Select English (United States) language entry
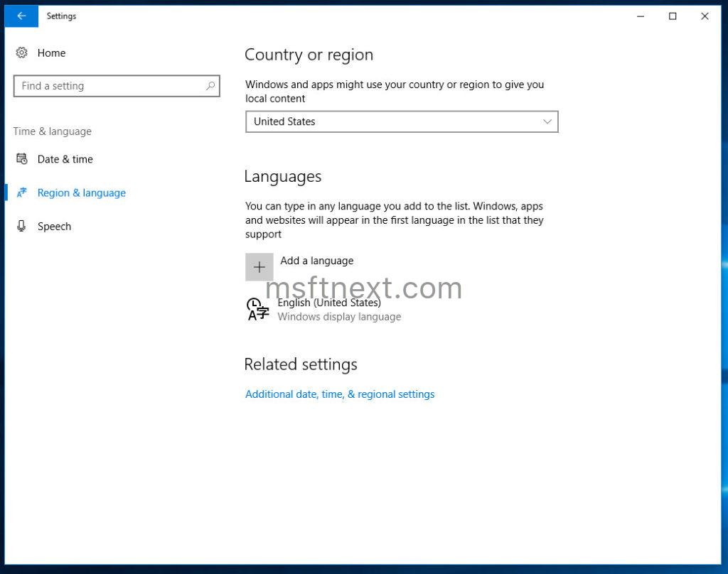 coord(329,302)
